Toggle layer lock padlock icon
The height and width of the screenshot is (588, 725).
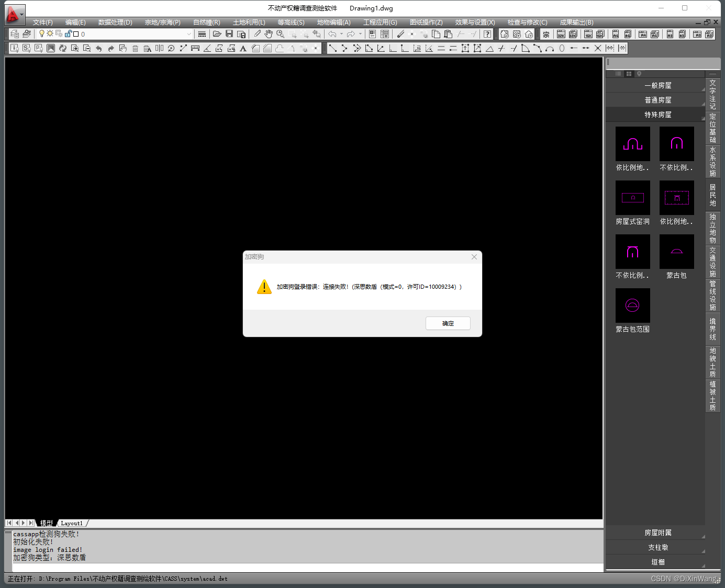tap(68, 33)
